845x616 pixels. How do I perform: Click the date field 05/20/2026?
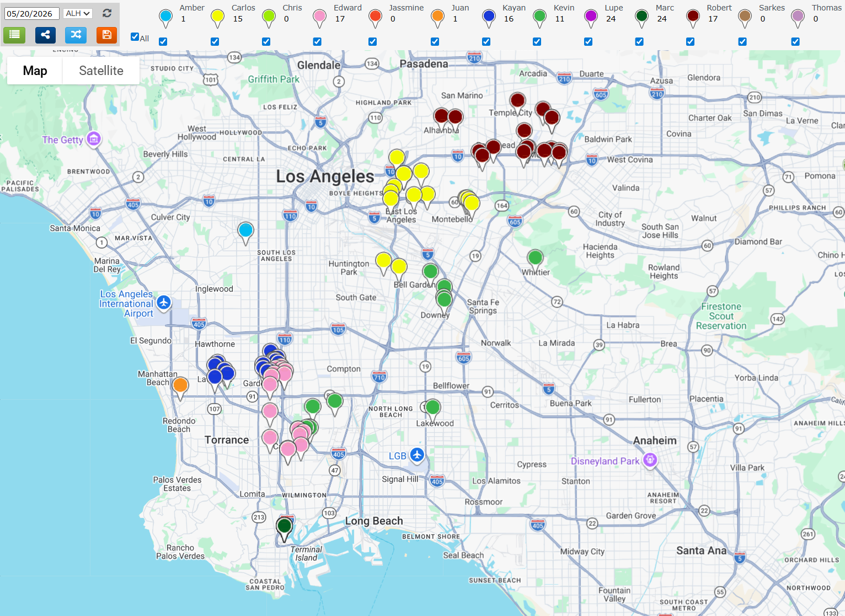(x=31, y=14)
